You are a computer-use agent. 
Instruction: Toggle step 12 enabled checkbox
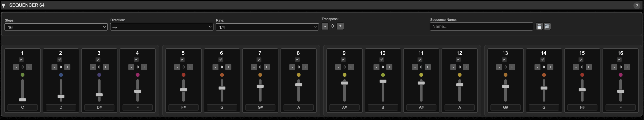(458, 60)
